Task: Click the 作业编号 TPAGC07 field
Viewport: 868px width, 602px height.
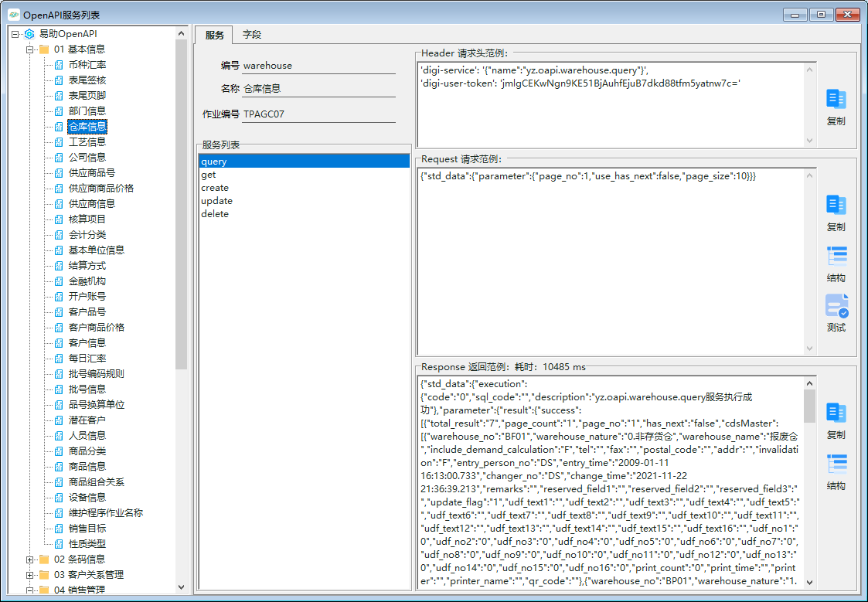Action: pos(318,114)
